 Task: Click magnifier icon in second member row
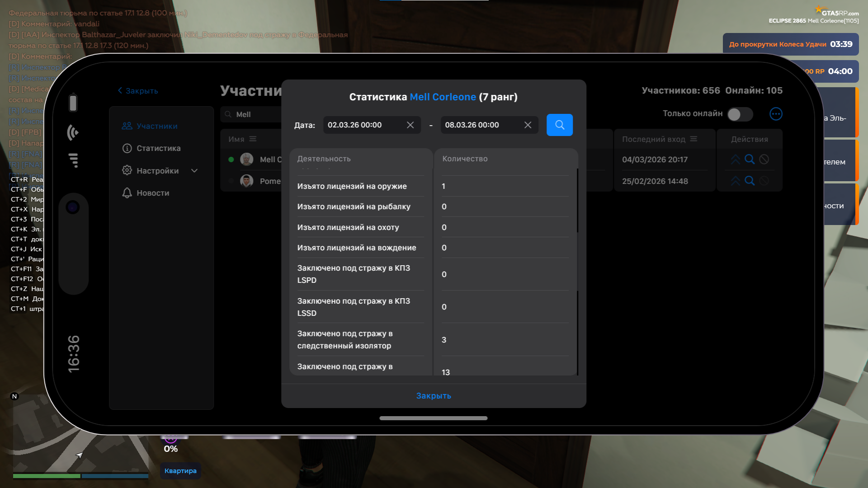click(x=750, y=181)
